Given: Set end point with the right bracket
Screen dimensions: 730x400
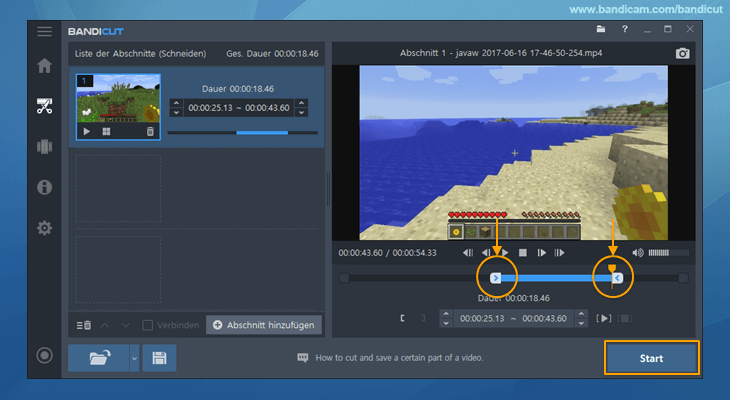Looking at the screenshot, I should 423,319.
